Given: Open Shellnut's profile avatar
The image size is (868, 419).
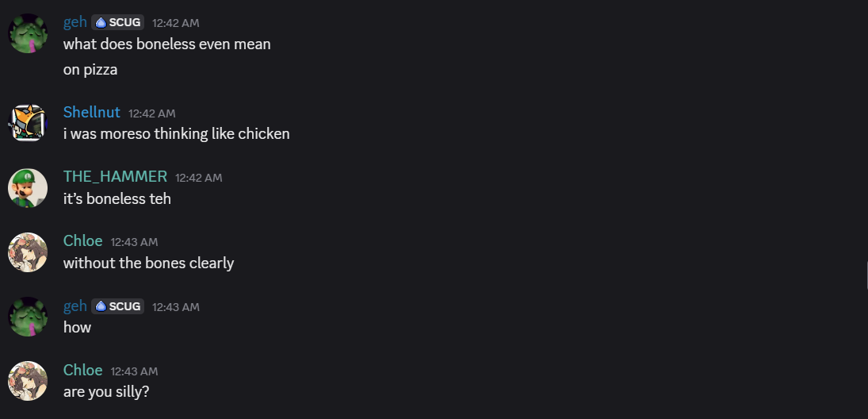Looking at the screenshot, I should (x=28, y=123).
